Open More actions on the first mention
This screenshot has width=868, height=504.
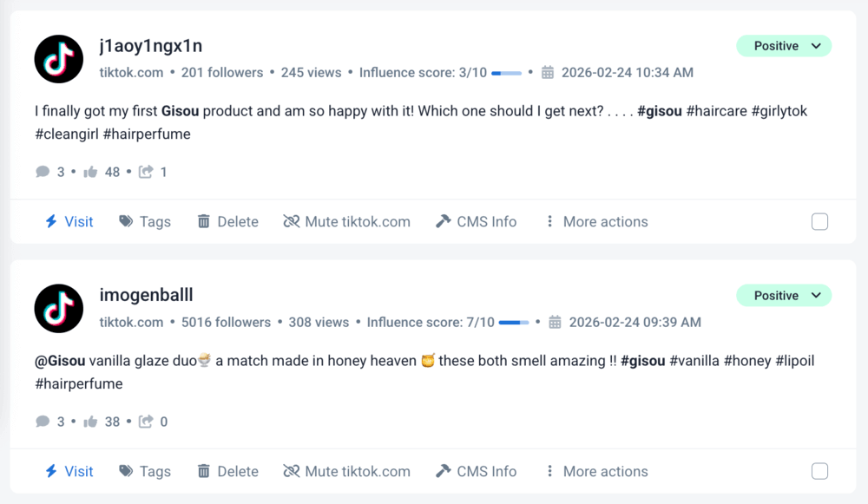597,222
